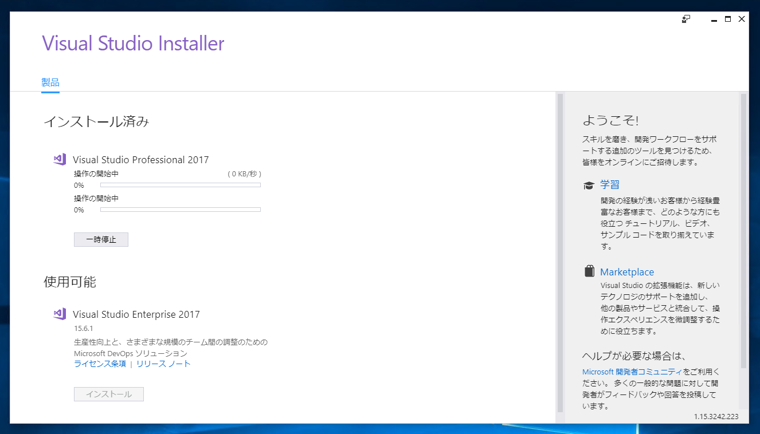This screenshot has width=760, height=434.
Task: Click the ヘルプが必要な場合は、 heading
Action: pos(634,356)
